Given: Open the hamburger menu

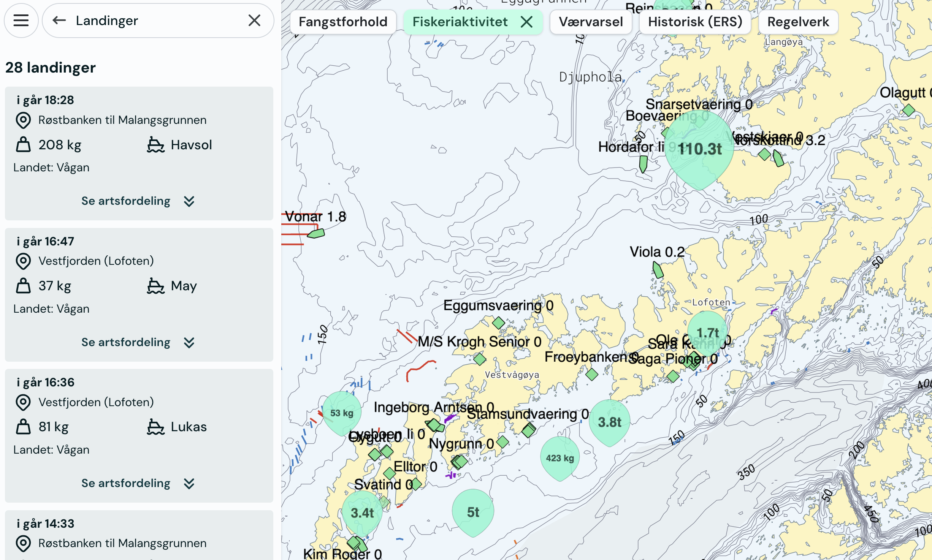Looking at the screenshot, I should click(x=21, y=21).
